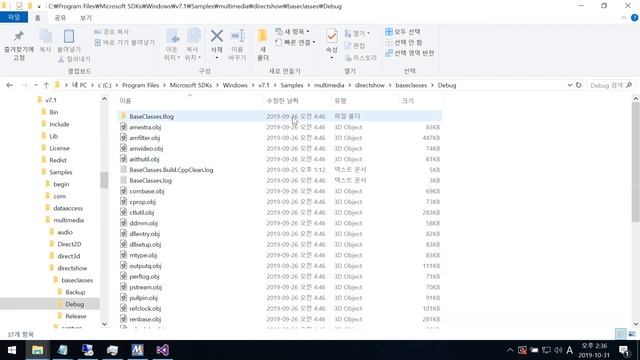Click the Delete (삭제) X icon
The height and width of the screenshot is (360, 640).
(217, 36)
